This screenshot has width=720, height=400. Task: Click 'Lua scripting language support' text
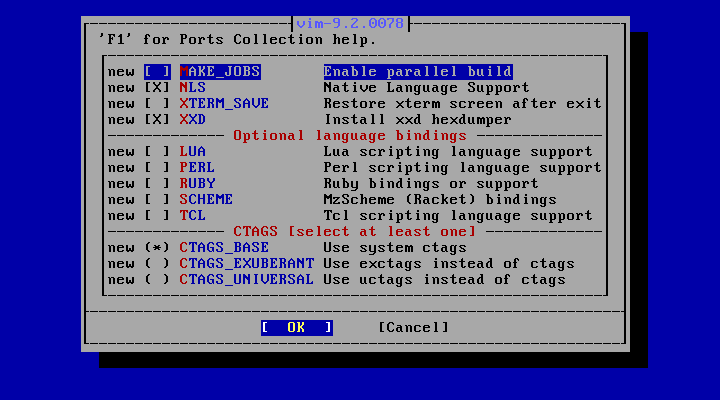[x=458, y=152]
